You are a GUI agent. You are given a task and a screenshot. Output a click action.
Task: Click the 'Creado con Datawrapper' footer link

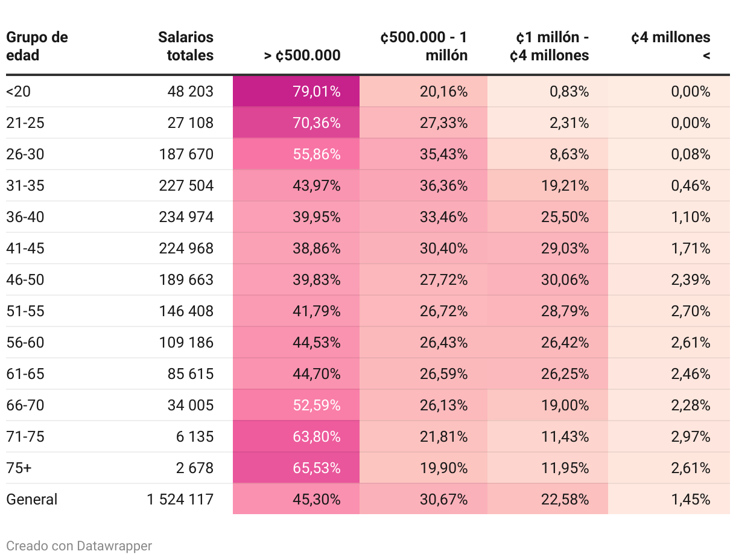(79, 546)
